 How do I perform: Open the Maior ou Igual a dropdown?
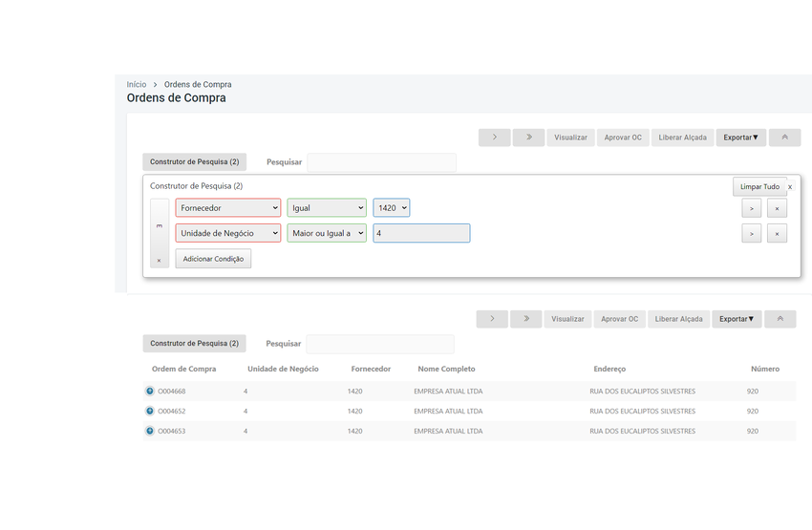point(327,233)
